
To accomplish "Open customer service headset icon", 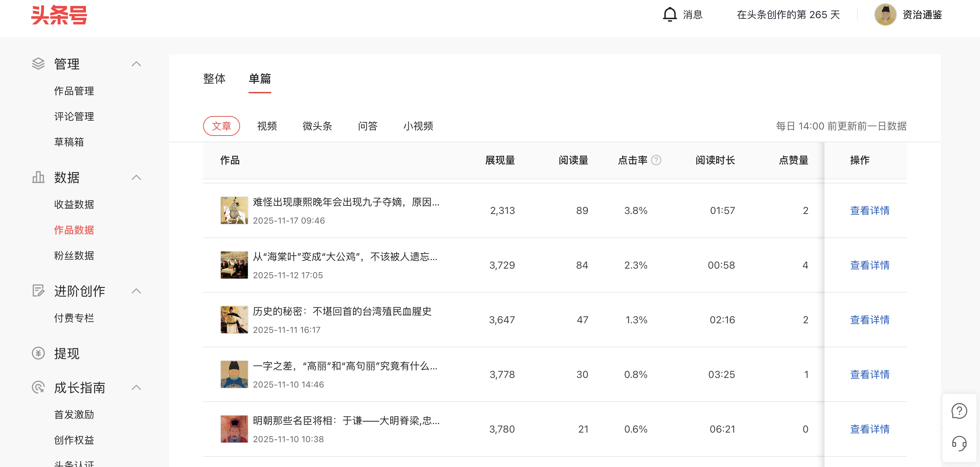I will [959, 444].
